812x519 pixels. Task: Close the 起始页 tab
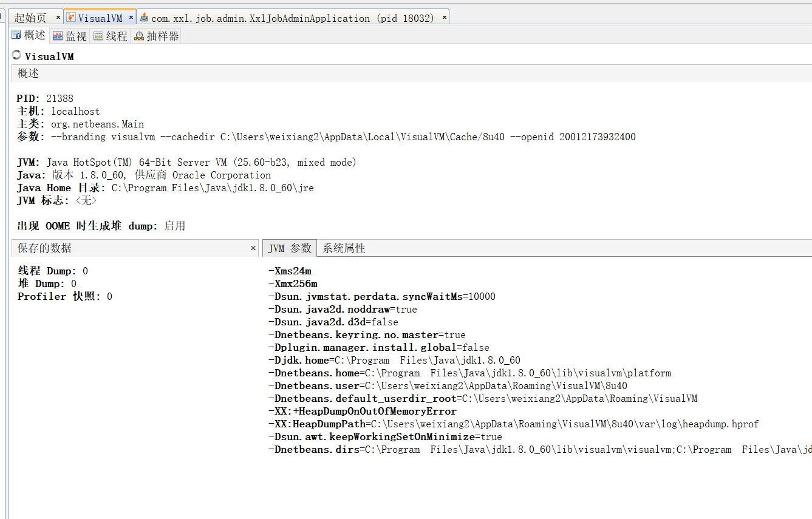58,18
